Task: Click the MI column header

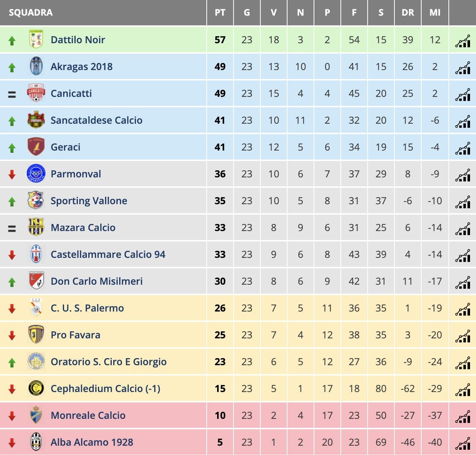Action: (435, 13)
